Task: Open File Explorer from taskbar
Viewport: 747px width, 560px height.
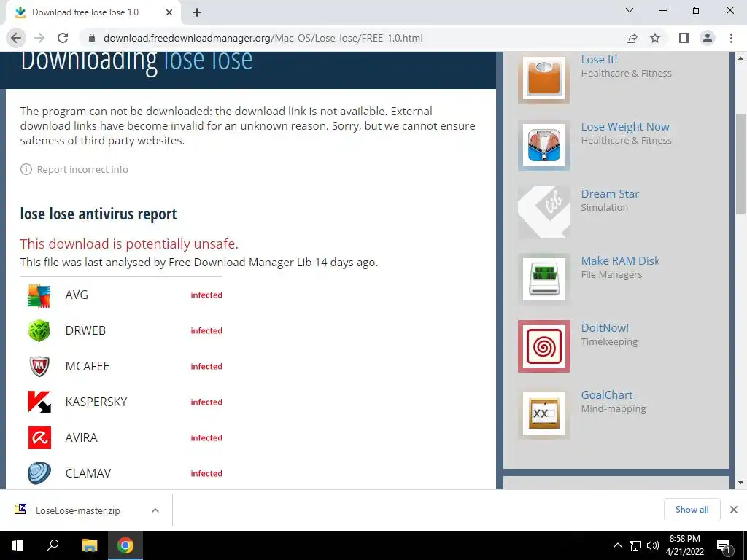Action: pyautogui.click(x=89, y=545)
